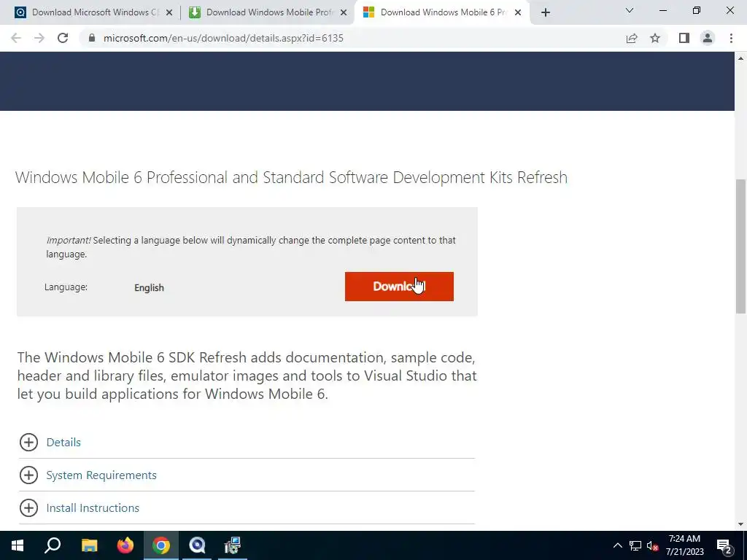The image size is (747, 560).
Task: Click the English language value
Action: (x=149, y=287)
